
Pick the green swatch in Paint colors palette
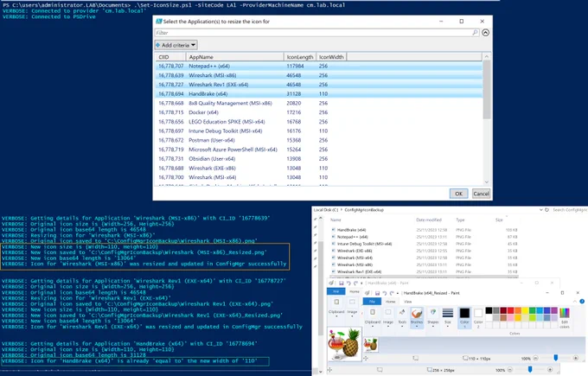click(532, 310)
